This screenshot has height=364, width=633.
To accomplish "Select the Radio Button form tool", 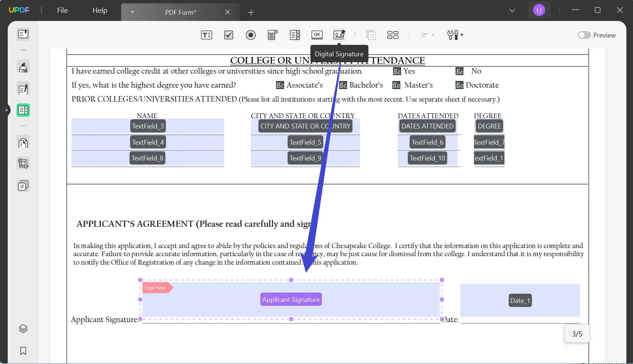I will [251, 35].
